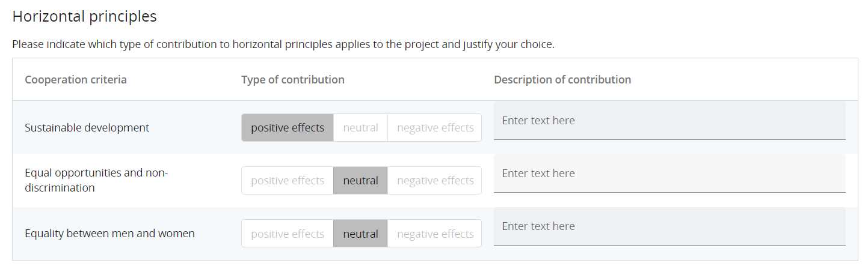Image resolution: width=868 pixels, height=272 pixels.
Task: Select positive effects for Sustainable development
Action: tap(288, 128)
